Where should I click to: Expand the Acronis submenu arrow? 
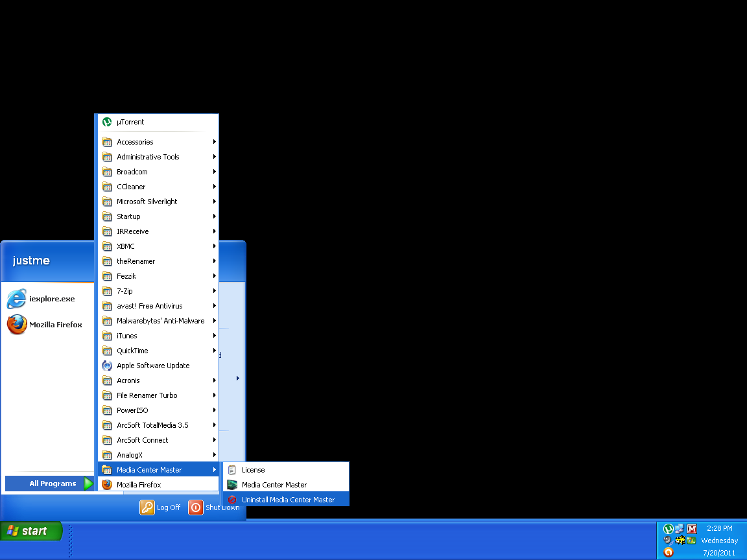coord(215,380)
